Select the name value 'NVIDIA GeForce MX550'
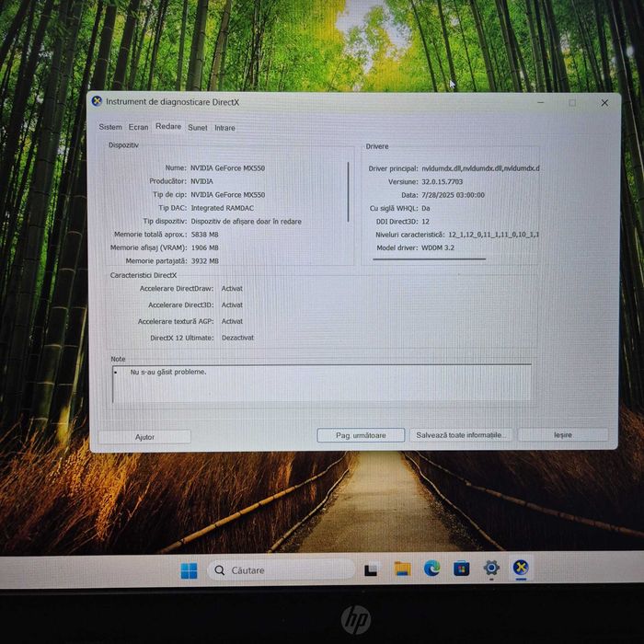The height and width of the screenshot is (644, 644). click(227, 168)
